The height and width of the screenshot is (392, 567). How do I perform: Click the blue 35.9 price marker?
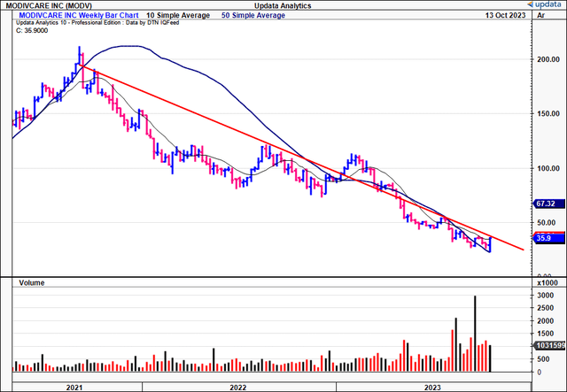coord(549,238)
